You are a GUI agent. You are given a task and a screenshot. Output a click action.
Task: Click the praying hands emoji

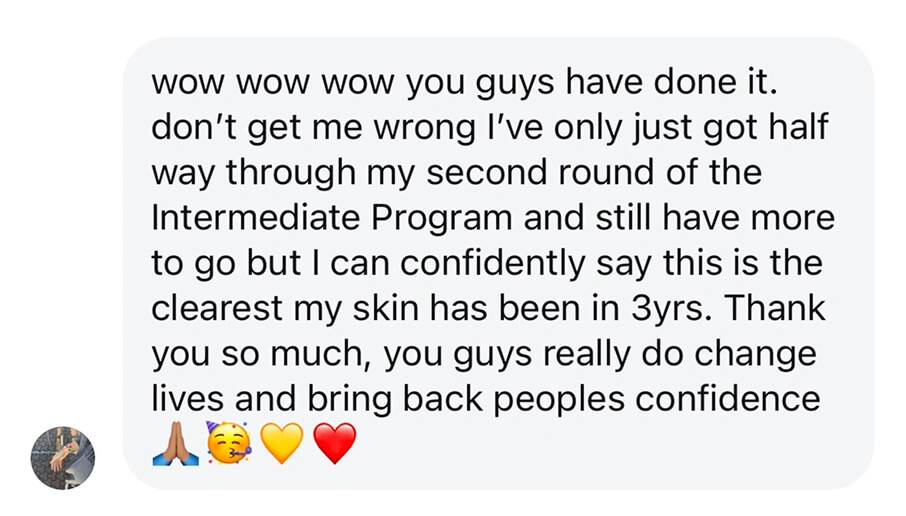click(x=176, y=443)
